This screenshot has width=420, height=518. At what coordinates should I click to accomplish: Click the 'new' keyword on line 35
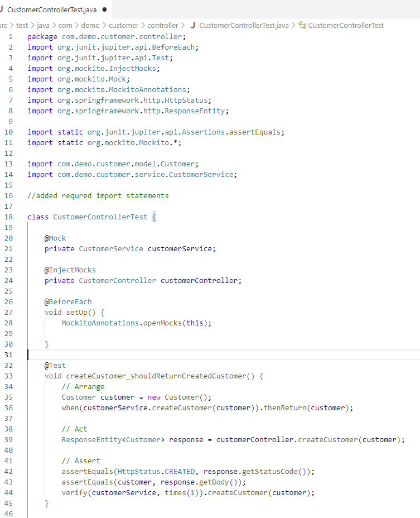click(154, 397)
